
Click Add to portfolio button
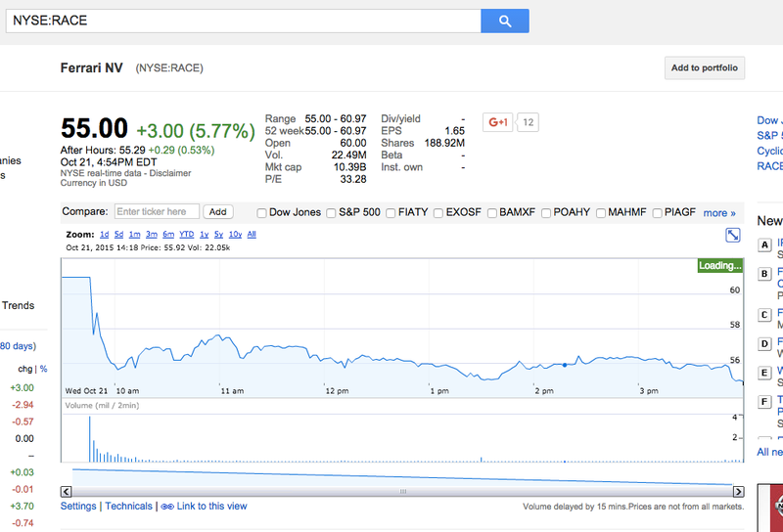704,67
